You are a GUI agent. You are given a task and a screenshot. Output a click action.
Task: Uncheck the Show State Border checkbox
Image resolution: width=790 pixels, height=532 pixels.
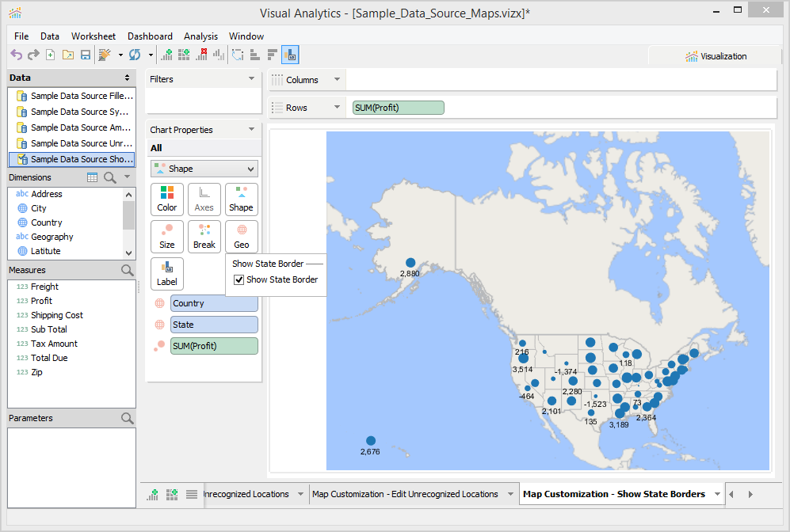[x=239, y=279]
